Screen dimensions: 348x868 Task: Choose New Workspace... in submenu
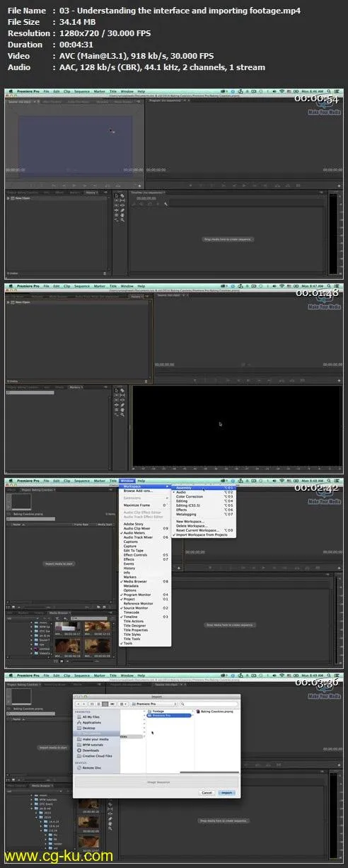(204, 521)
